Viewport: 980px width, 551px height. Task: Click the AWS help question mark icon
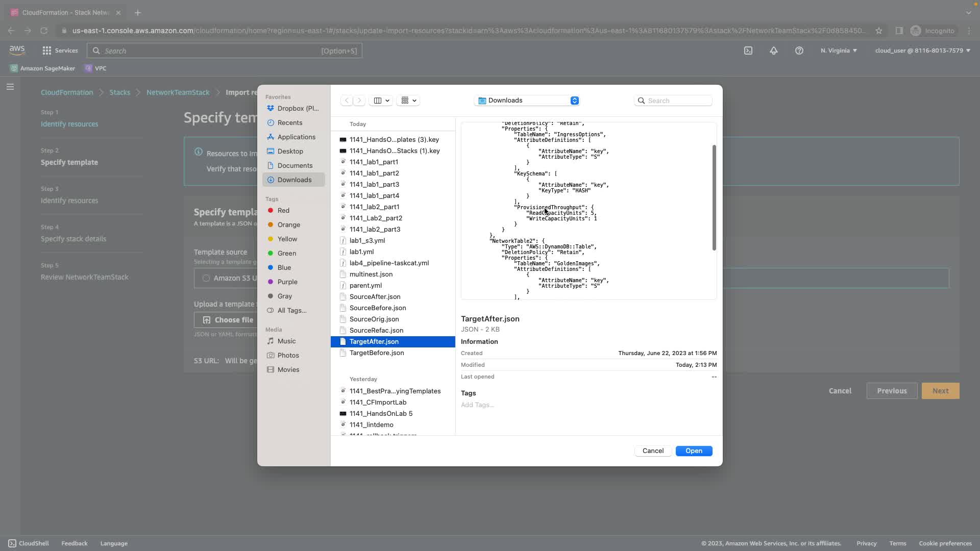click(x=799, y=51)
